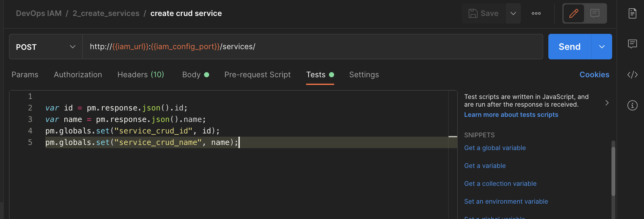This screenshot has width=644, height=219.
Task: Open the request info icon
Action: (x=632, y=105)
